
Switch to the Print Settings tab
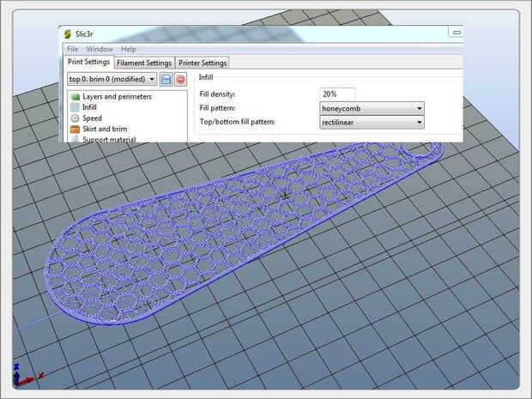pos(88,62)
